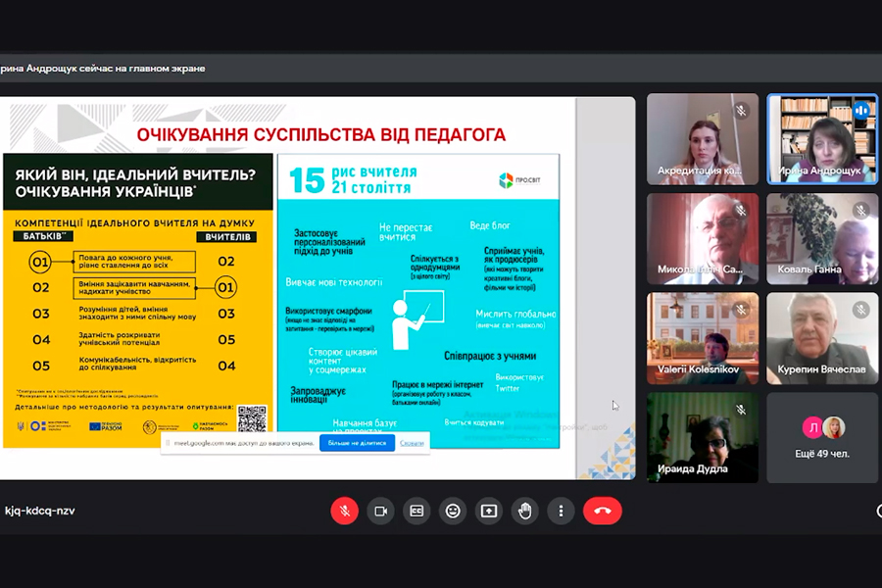This screenshot has height=588, width=882.
Task: Select the Аккредитация participant video tile
Action: click(x=702, y=139)
